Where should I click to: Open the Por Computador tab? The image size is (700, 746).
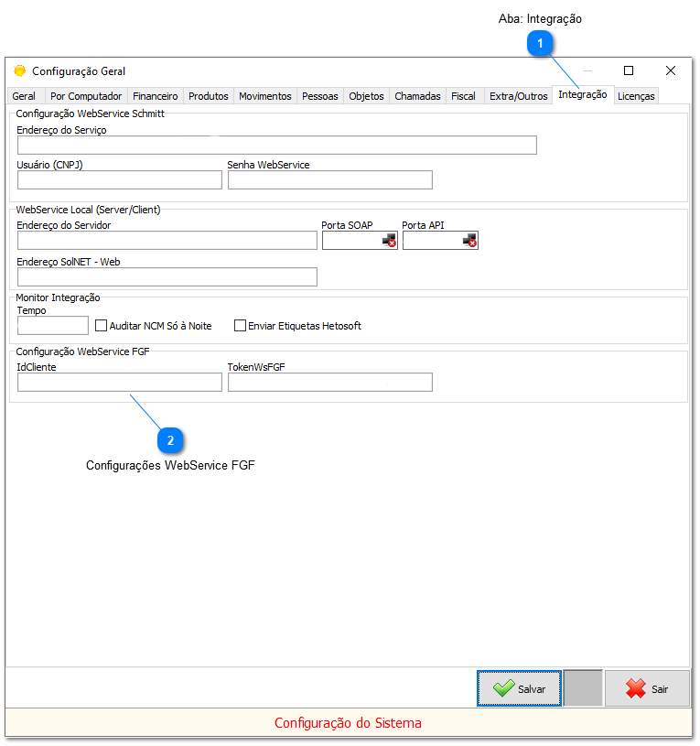(x=86, y=96)
